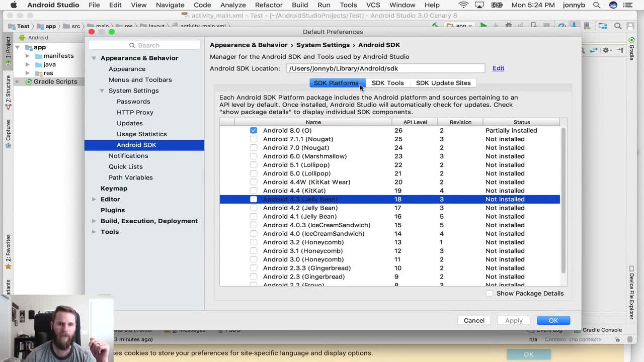Expand the Editor settings arrow
Image resolution: width=644 pixels, height=362 pixels.
pos(94,199)
